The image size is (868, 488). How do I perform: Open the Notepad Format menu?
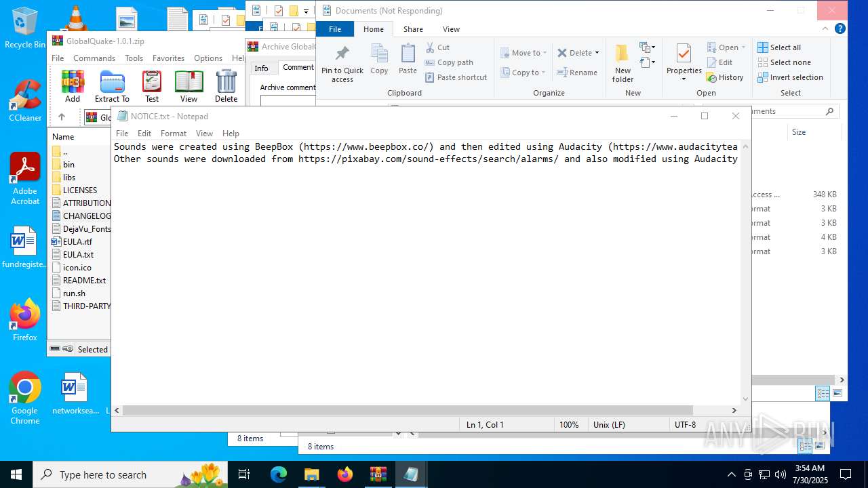174,134
